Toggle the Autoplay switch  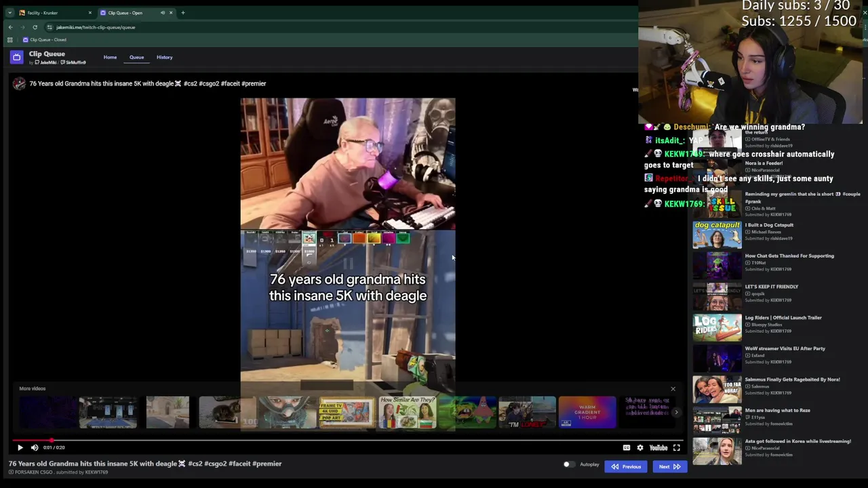[569, 464]
